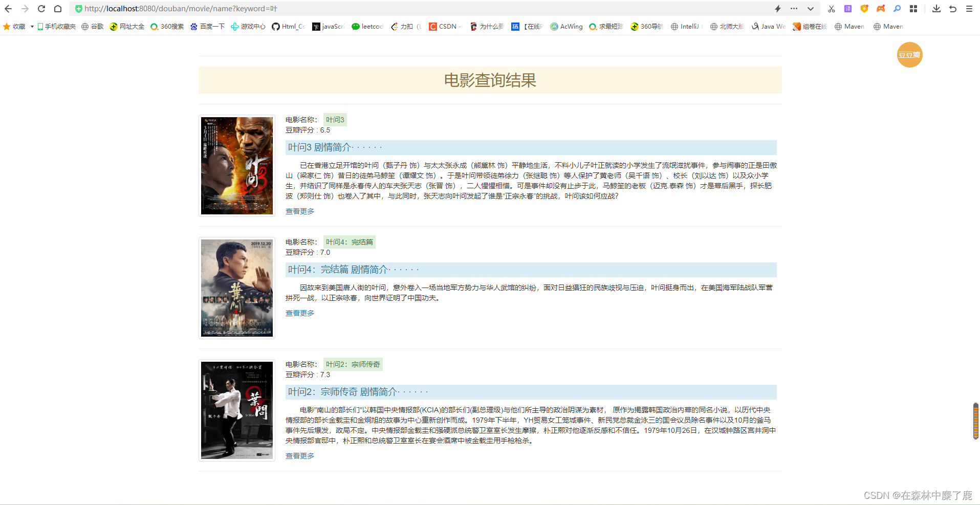The width and height of the screenshot is (980, 505).
Task: Click the 豆瓣评分 6.5 rating text
Action: [308, 130]
